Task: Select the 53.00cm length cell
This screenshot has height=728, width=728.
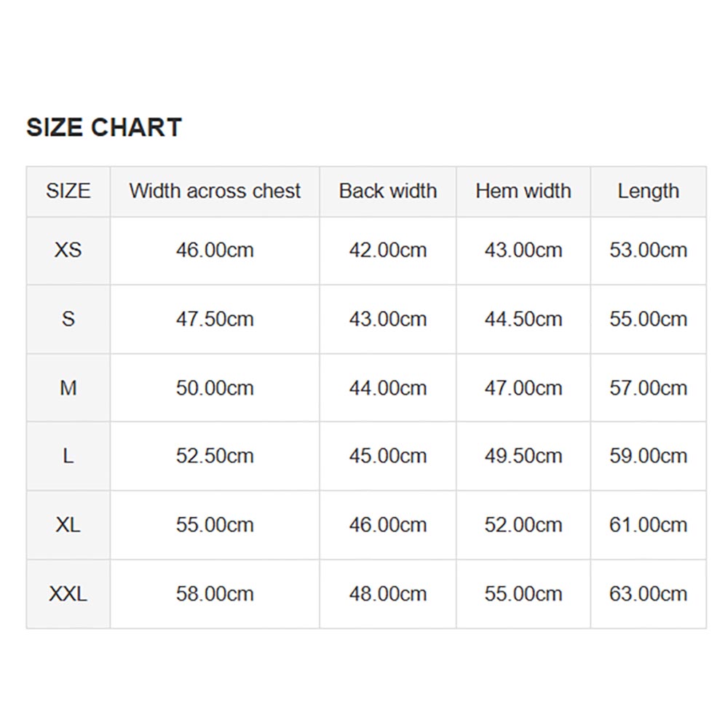Action: (x=648, y=250)
